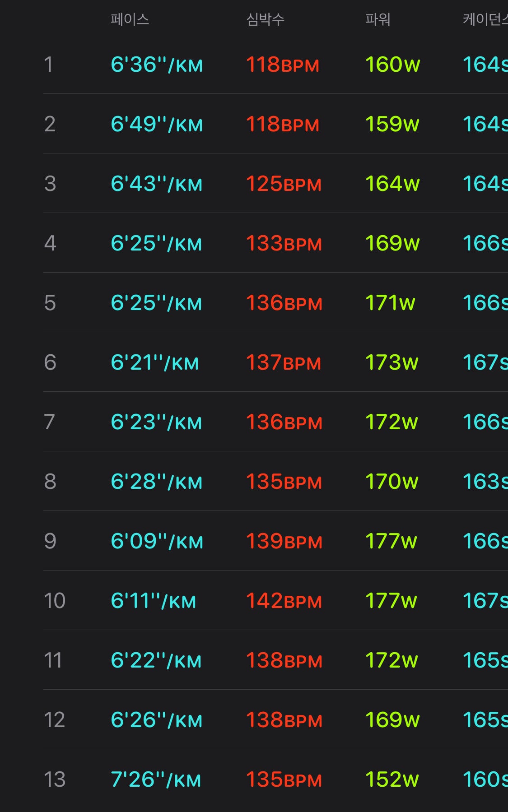
Task: Select the 케이던스 column header
Action: 485,19
